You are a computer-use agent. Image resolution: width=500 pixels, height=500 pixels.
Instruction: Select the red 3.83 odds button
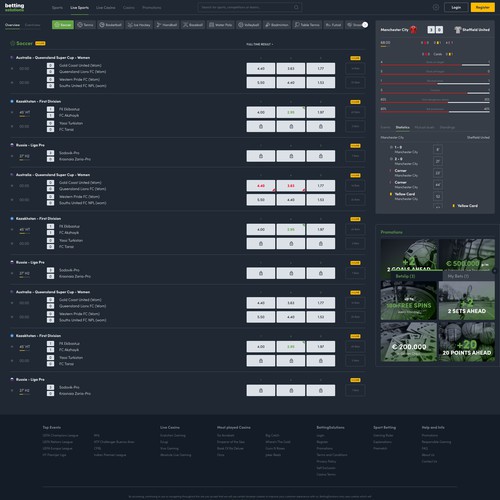point(291,186)
